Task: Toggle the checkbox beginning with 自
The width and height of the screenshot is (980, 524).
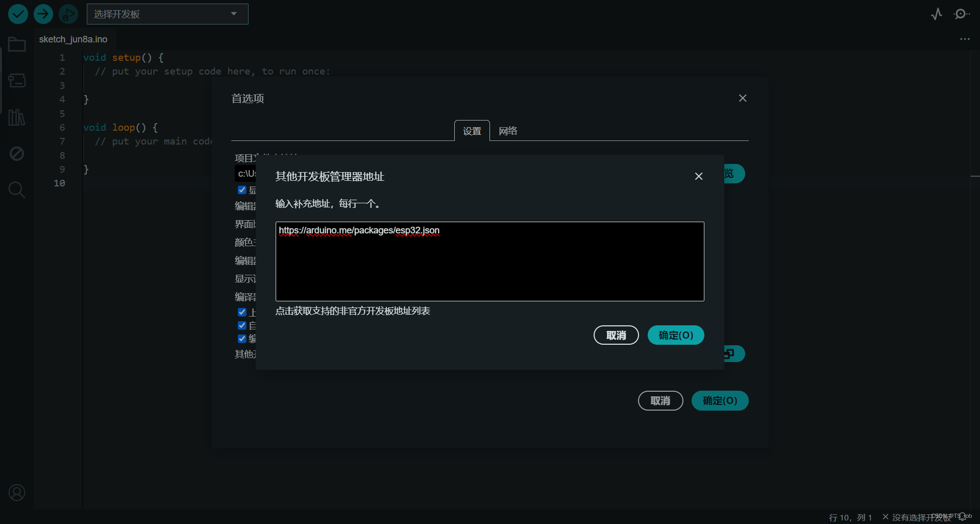Action: [x=242, y=325]
